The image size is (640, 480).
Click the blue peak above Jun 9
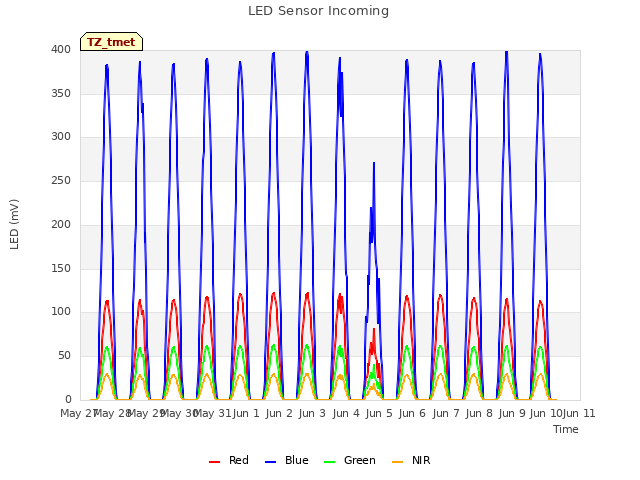click(x=507, y=52)
